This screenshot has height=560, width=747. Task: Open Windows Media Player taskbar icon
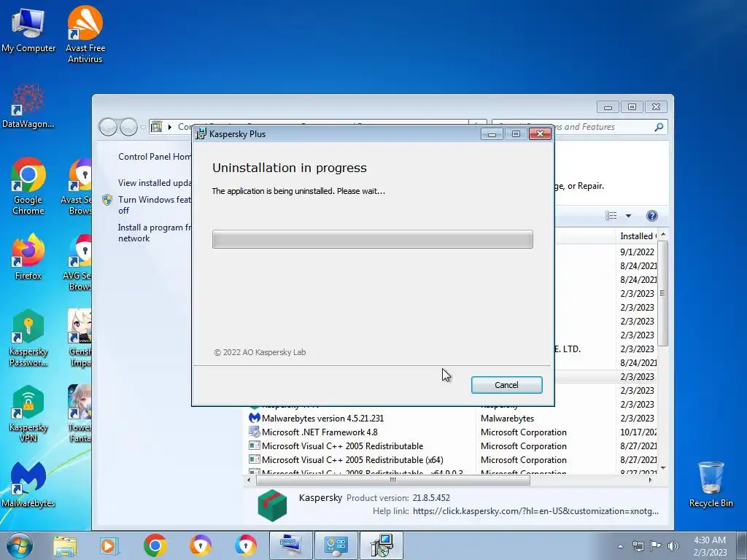(109, 545)
